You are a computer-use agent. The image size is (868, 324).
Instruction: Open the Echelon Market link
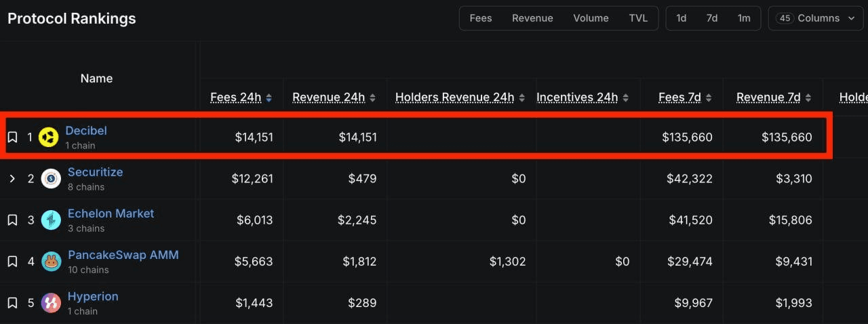(x=111, y=214)
